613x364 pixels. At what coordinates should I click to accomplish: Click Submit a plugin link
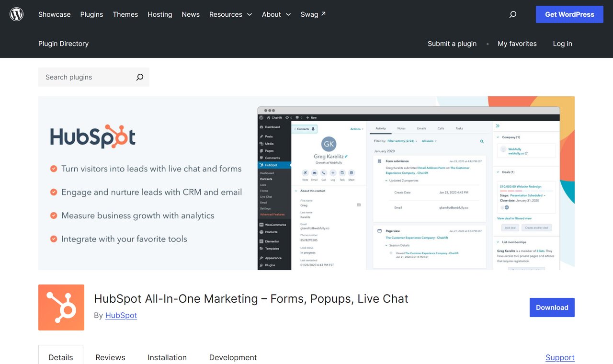tap(452, 44)
